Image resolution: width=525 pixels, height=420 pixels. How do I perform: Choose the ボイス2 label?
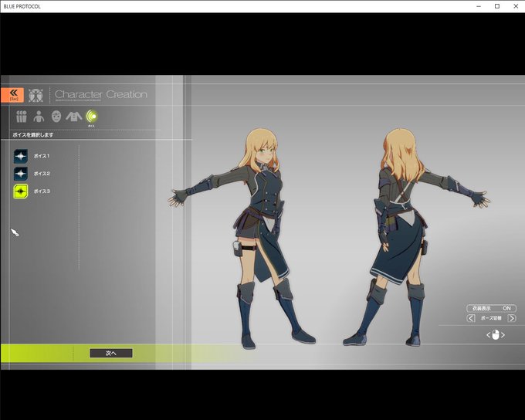(x=42, y=174)
